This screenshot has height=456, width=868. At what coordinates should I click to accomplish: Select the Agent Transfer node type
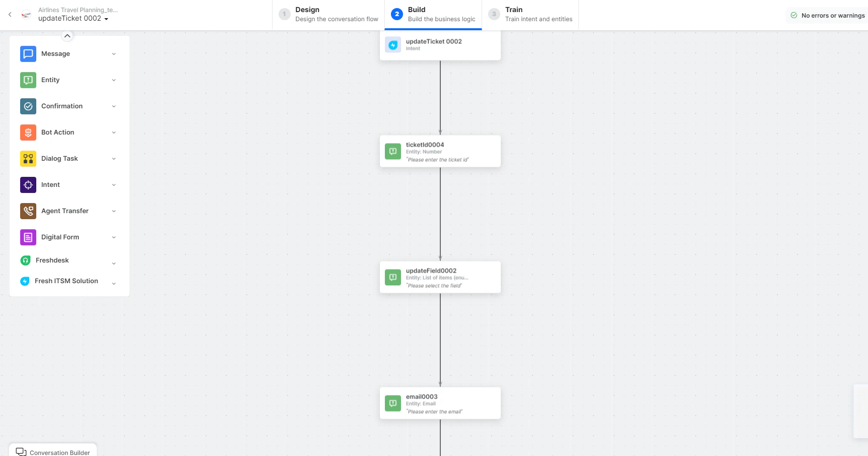coord(64,211)
